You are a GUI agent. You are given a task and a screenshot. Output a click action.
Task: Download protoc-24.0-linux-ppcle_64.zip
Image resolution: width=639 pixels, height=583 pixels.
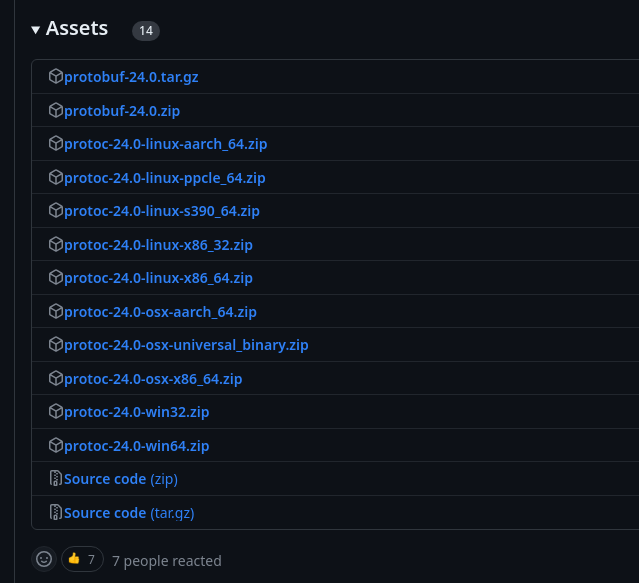tap(165, 178)
